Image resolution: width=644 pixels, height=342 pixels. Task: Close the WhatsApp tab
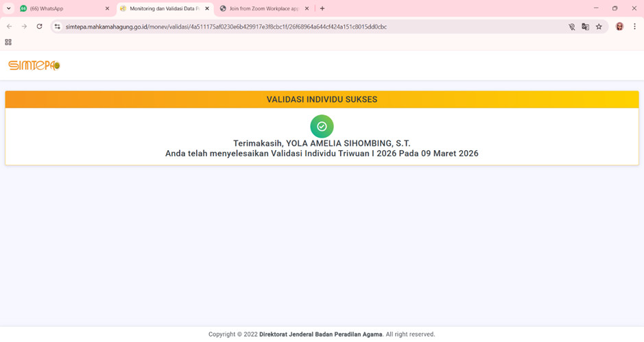pos(107,8)
